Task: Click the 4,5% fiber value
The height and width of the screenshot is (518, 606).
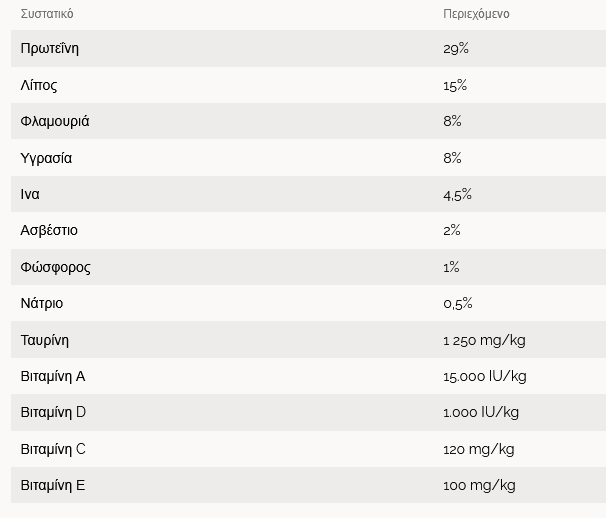Action: [458, 195]
